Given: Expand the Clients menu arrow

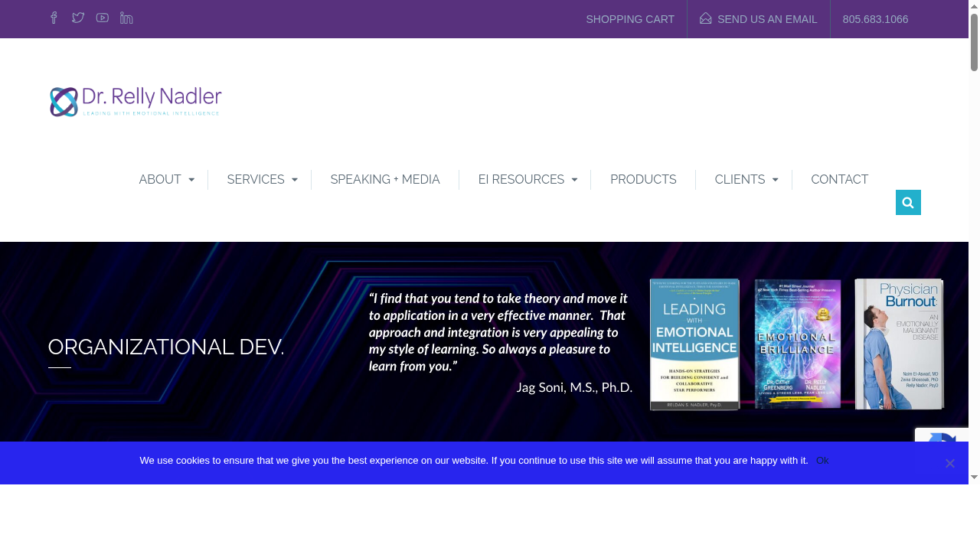Looking at the screenshot, I should point(775,180).
